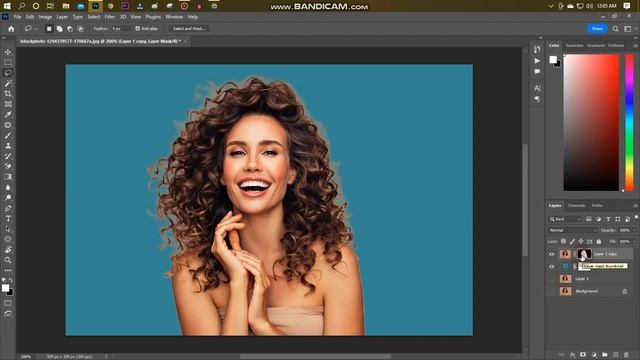Viewport: 640px width, 360px height.
Task: Select the Move tool
Action: pos(8,52)
